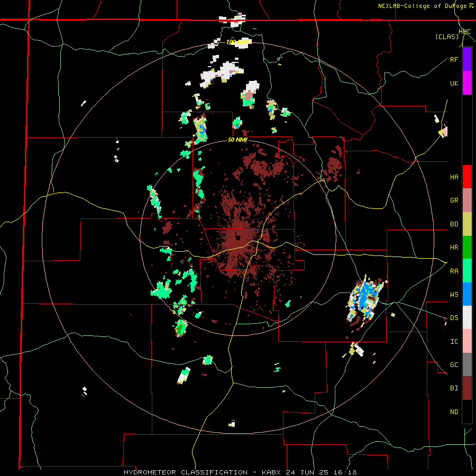
Task: Click the brown BI legend swatch
Action: pos(467,388)
